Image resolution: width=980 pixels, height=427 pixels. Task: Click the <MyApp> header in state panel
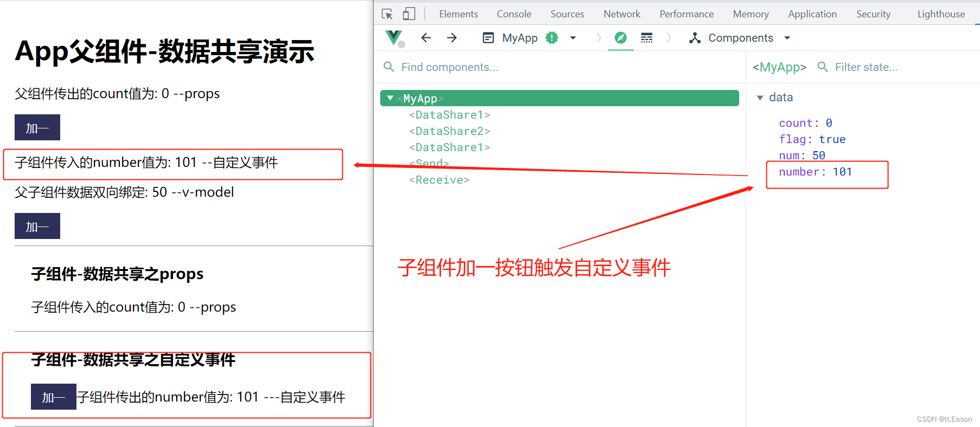pos(779,67)
